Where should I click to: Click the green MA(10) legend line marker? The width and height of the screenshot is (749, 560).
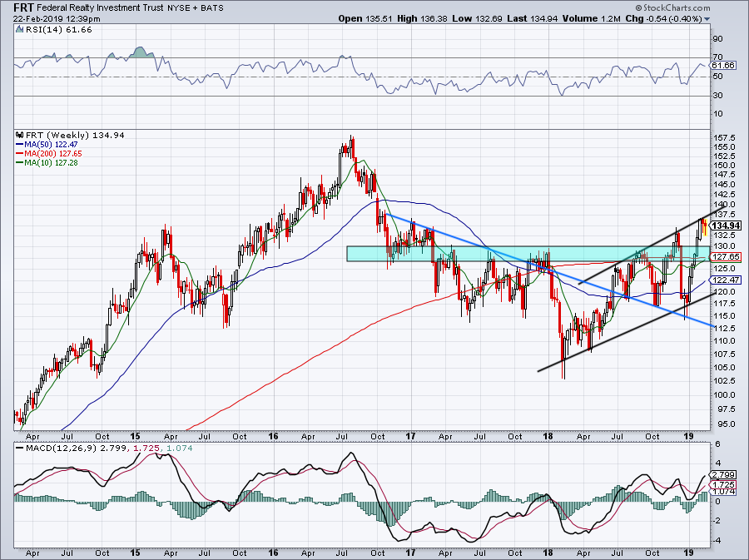click(20, 163)
